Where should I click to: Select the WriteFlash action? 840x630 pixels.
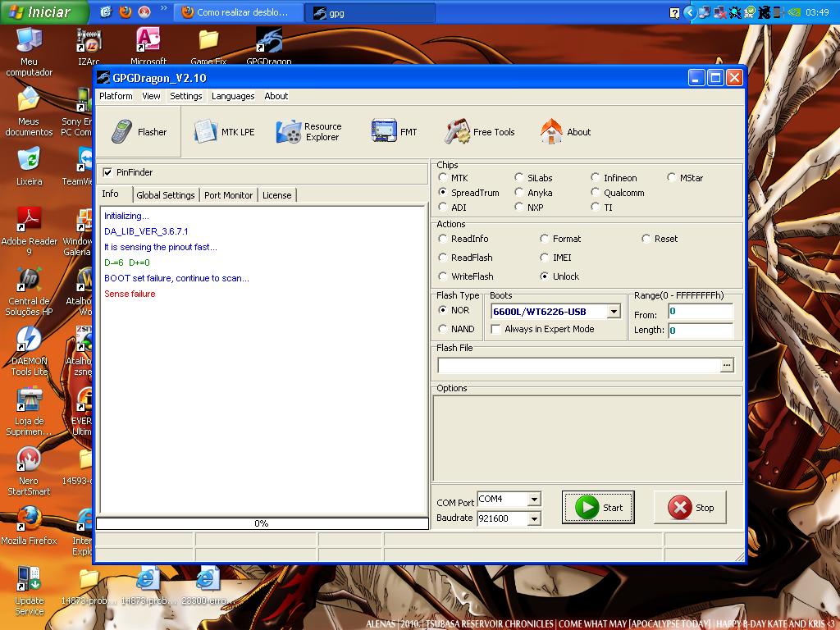click(442, 276)
